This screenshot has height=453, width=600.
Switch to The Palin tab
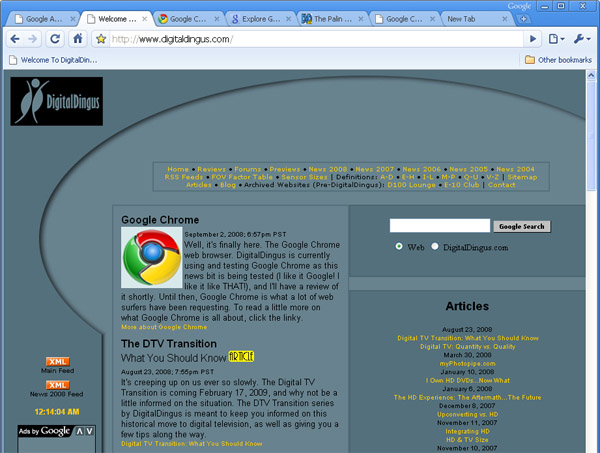click(x=332, y=19)
